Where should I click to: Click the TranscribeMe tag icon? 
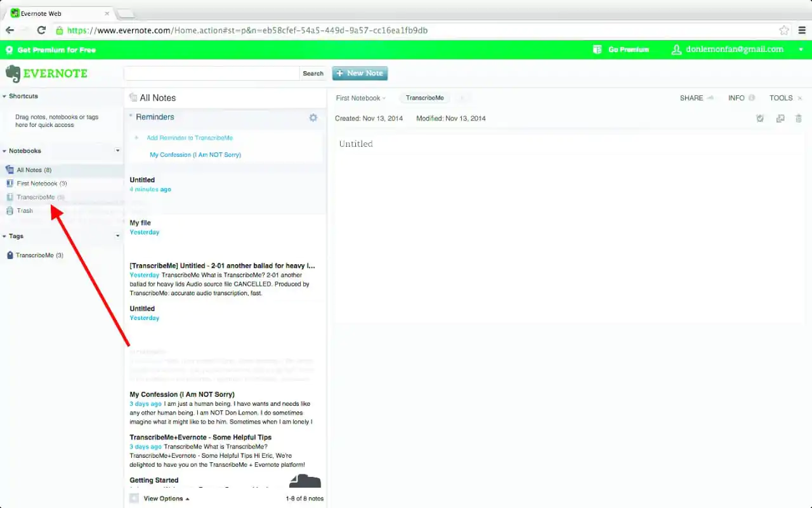[x=10, y=255]
